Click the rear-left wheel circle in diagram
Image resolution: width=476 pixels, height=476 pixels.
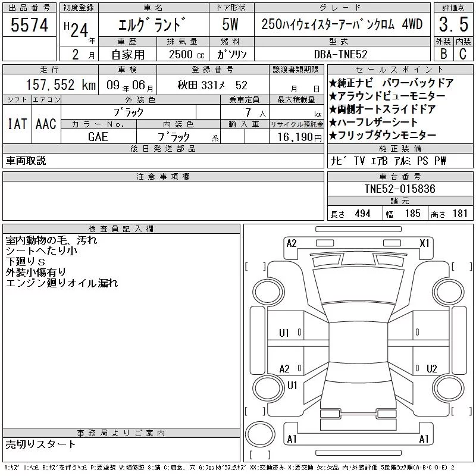coord(268,388)
